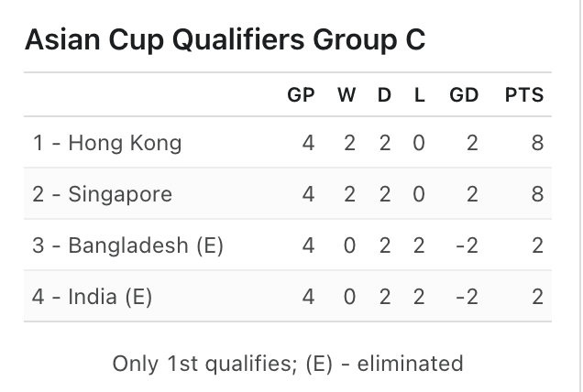Click the GP column header
The image size is (583, 392).
[x=301, y=95]
